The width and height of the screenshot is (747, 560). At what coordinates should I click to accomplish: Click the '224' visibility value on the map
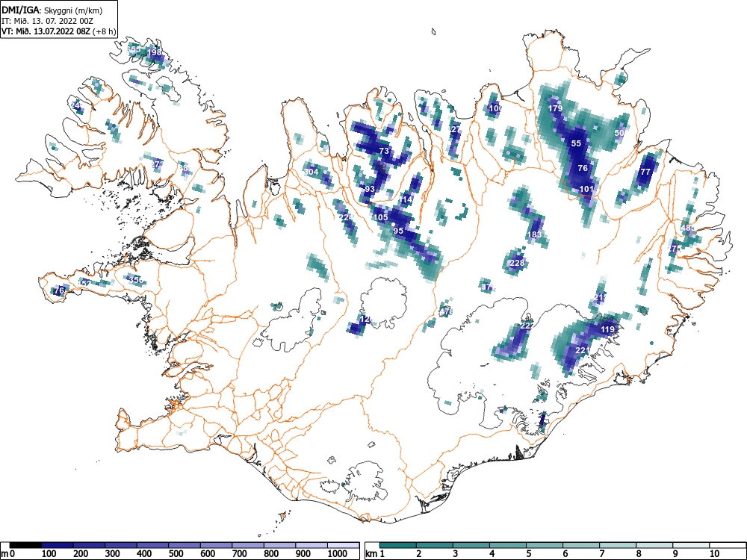[346, 217]
